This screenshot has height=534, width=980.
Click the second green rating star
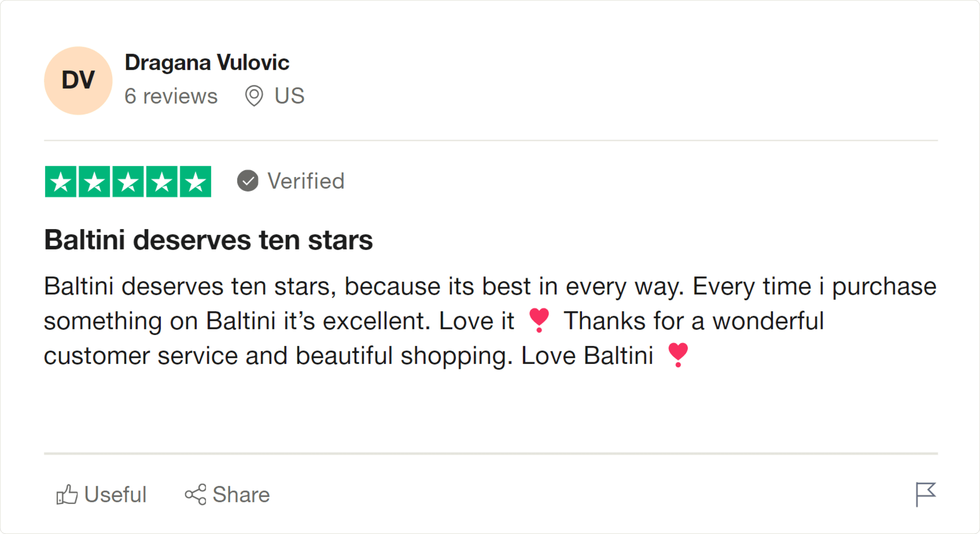(x=94, y=182)
